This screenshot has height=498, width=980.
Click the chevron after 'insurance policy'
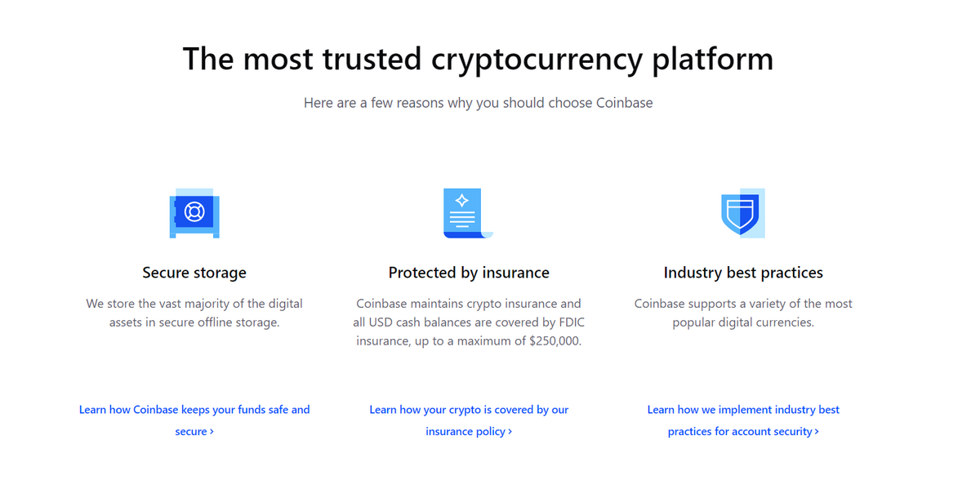click(x=510, y=432)
